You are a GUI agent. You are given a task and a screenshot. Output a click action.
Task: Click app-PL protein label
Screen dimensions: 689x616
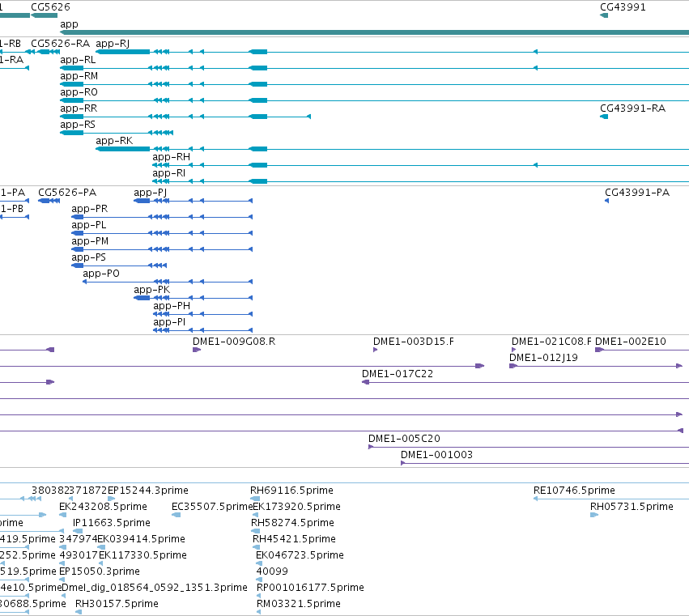(x=89, y=225)
